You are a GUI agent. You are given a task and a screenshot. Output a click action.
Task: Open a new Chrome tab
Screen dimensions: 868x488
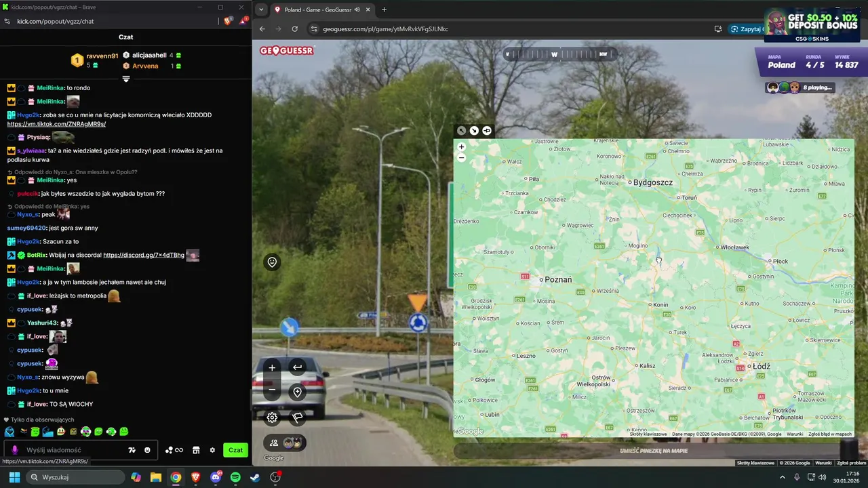[384, 9]
